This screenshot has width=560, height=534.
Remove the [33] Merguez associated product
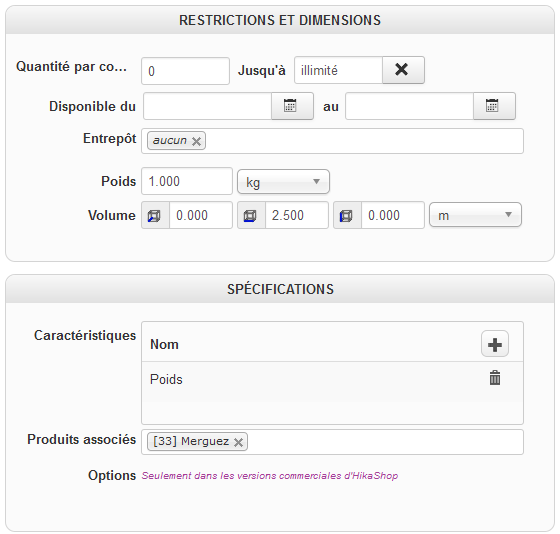point(238,443)
